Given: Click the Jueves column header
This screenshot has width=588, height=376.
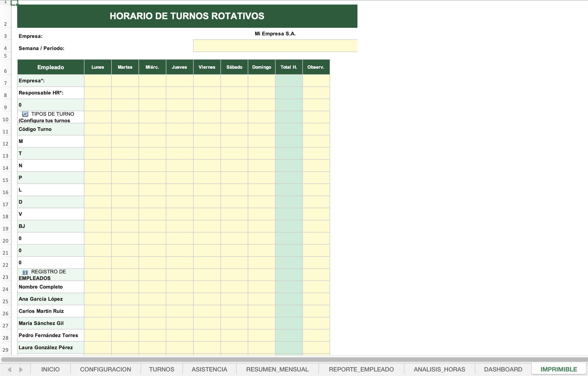Looking at the screenshot, I should point(180,67).
